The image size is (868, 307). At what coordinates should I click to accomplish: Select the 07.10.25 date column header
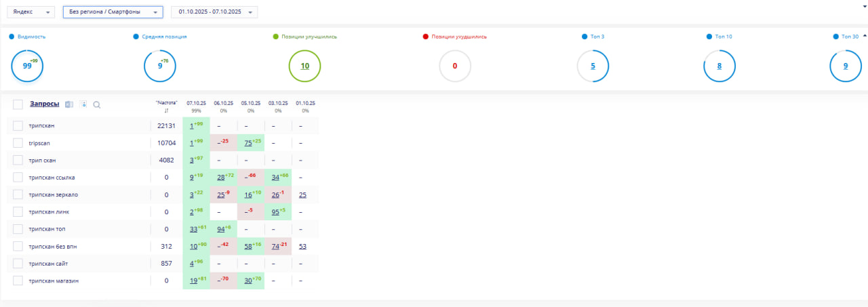[x=196, y=103]
